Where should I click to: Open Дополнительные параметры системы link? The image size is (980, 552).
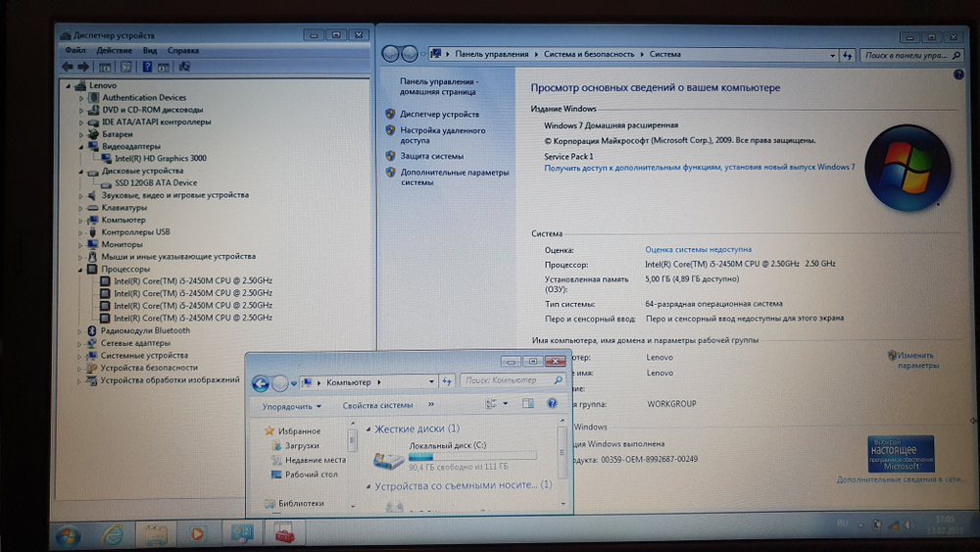click(455, 177)
